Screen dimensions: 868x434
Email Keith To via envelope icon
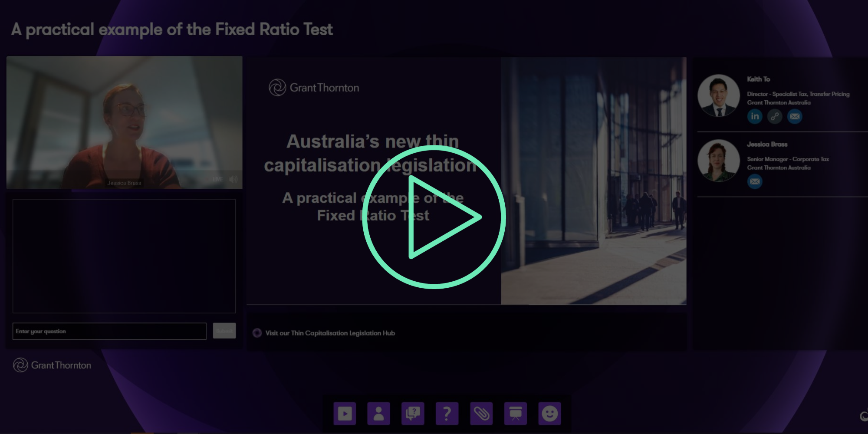795,116
